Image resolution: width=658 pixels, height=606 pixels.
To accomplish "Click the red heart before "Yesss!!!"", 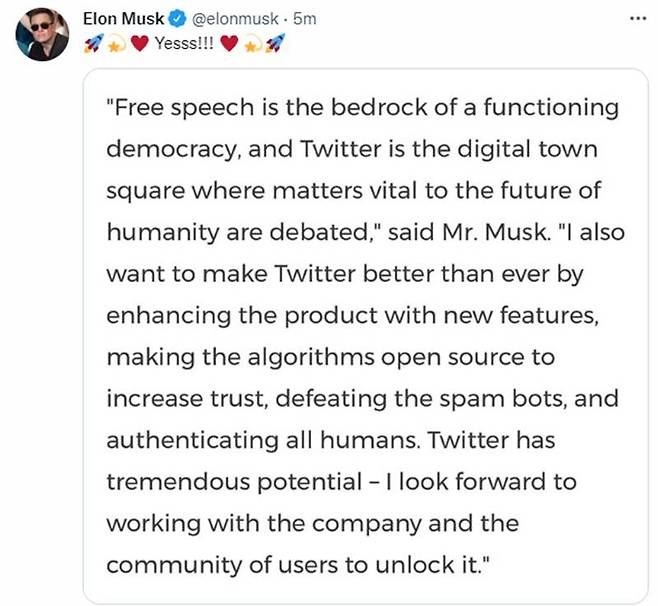I will pos(141,42).
